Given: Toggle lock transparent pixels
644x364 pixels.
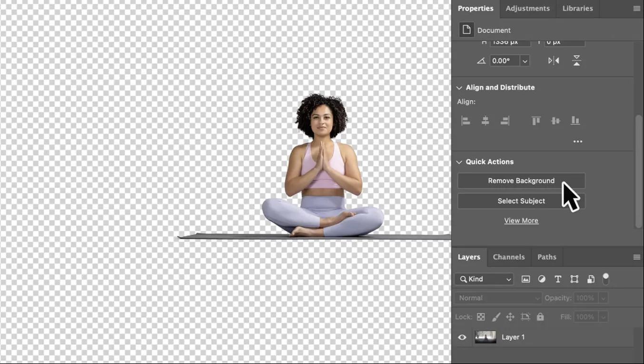Looking at the screenshot, I should (x=481, y=317).
